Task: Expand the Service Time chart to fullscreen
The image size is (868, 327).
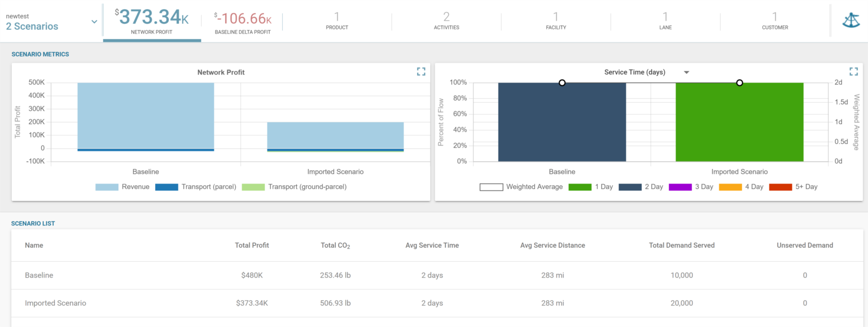Action: (x=853, y=72)
